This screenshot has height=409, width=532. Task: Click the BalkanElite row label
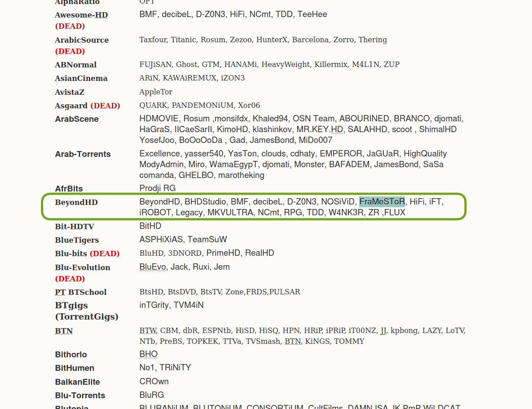point(77,382)
